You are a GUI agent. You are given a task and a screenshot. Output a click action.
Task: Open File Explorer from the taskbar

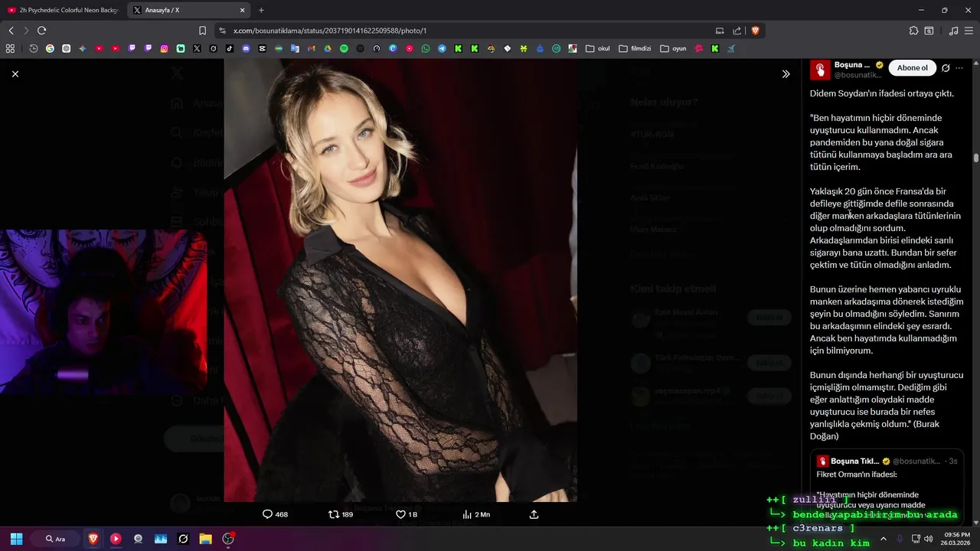click(x=205, y=539)
